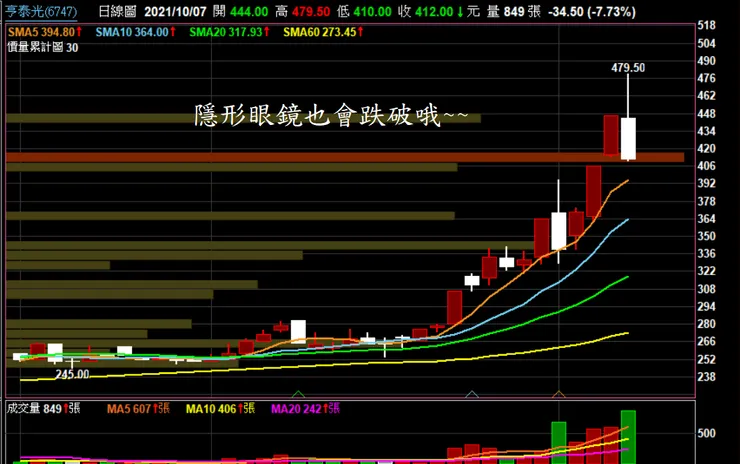Screen dimensions: 740x464
Task: Click the 420 price axis label
Action: tap(706, 149)
